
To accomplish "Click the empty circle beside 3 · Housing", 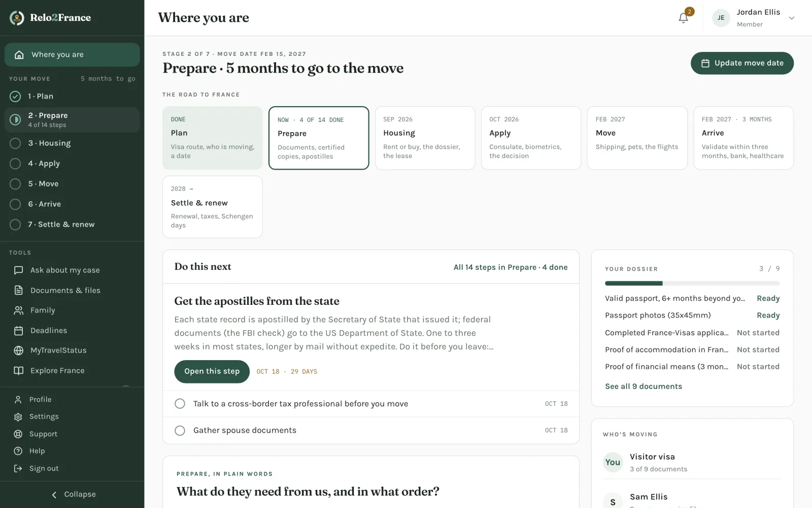I will [x=16, y=143].
